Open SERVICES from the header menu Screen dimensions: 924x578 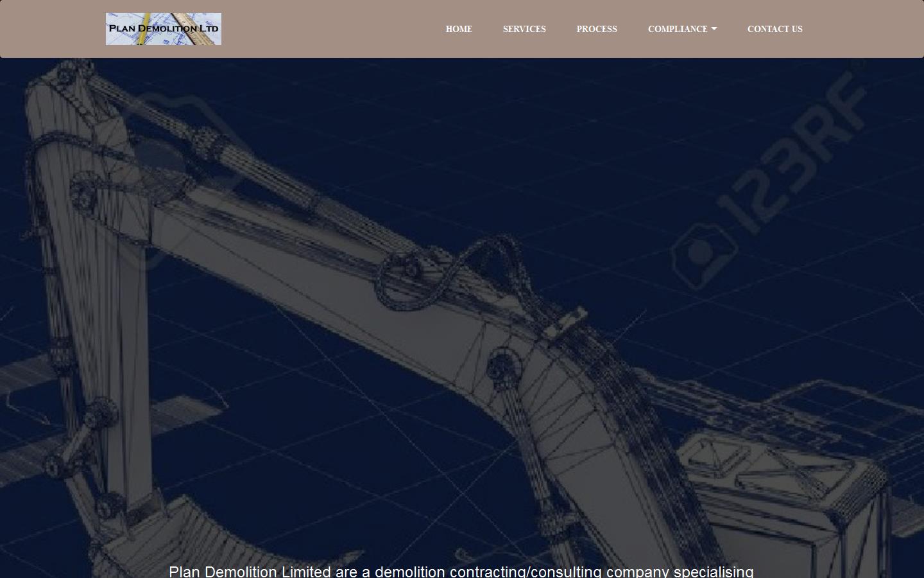coord(524,29)
